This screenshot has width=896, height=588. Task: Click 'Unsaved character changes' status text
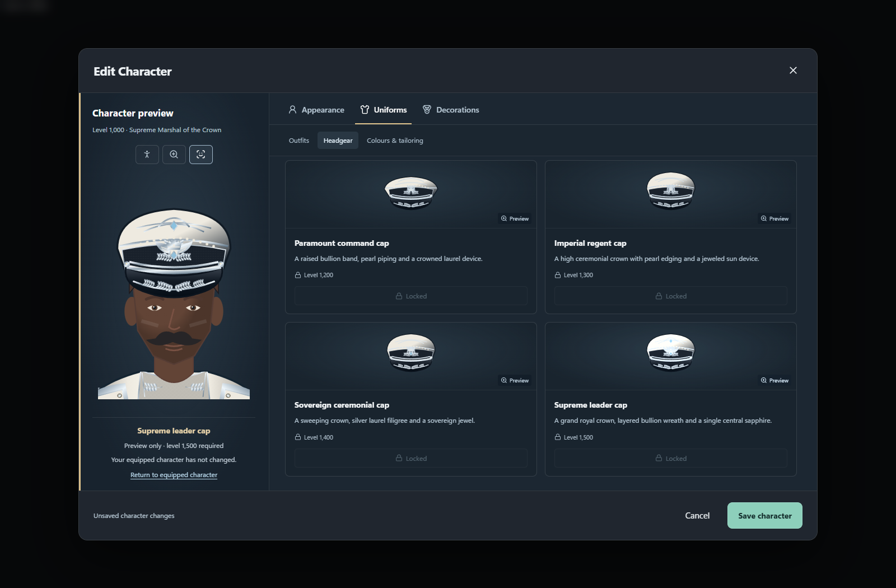pyautogui.click(x=134, y=516)
